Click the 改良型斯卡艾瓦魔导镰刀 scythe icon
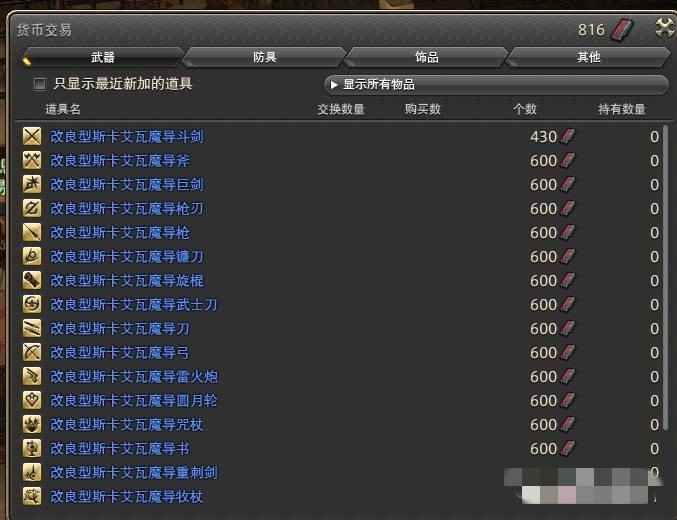 pyautogui.click(x=32, y=257)
